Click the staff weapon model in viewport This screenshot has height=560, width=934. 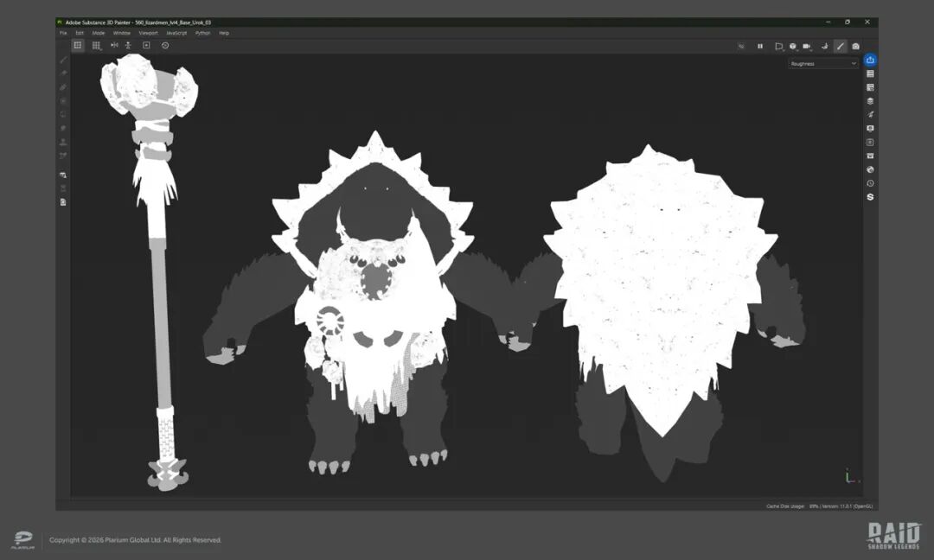pos(150,272)
